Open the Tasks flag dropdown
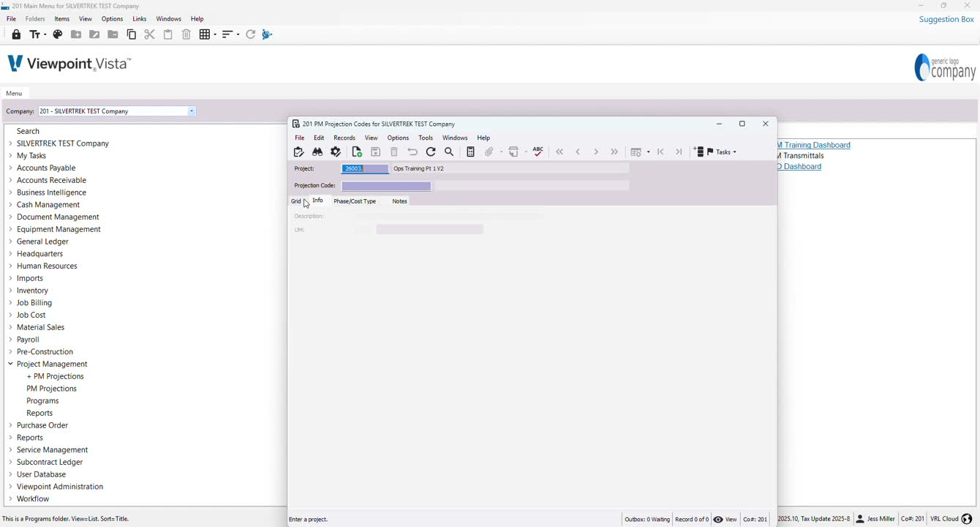This screenshot has width=980, height=527. [722, 152]
